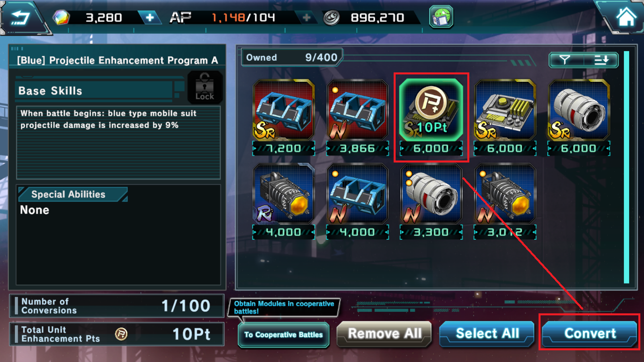Tap the green robot mascot icon

point(441,17)
